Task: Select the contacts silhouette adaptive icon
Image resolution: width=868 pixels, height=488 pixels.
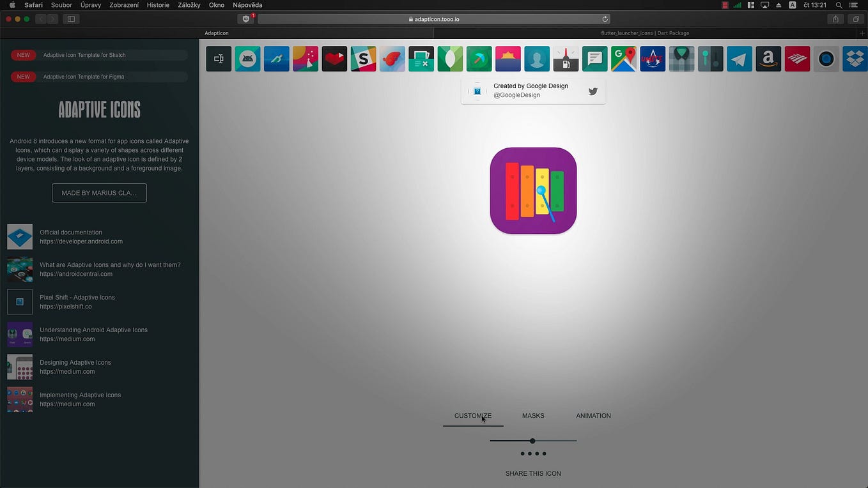Action: pos(537,58)
